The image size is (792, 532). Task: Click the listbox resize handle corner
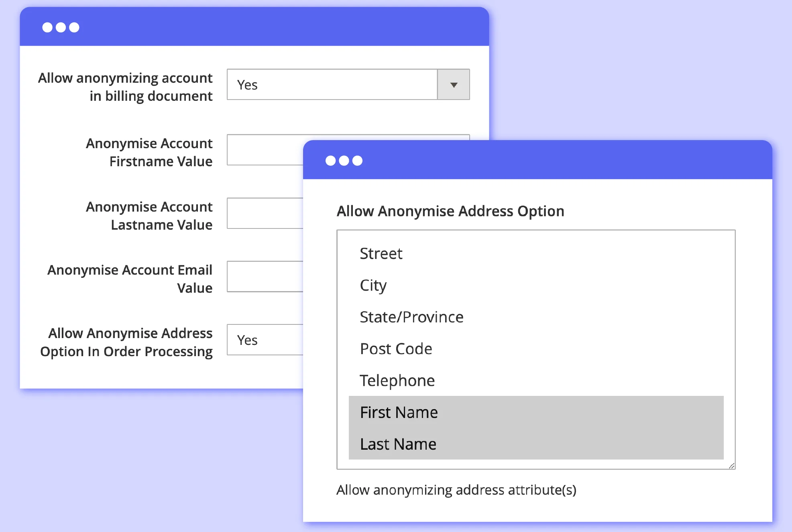coord(731,466)
